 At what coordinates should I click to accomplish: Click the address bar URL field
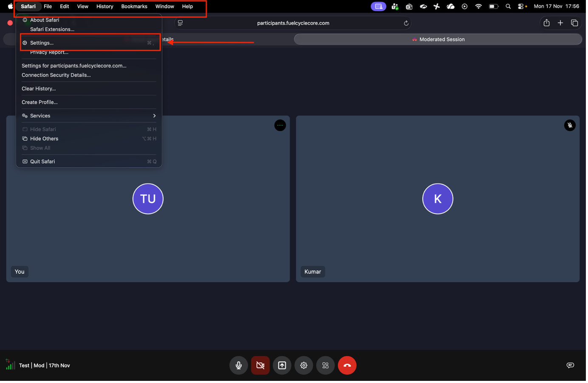(293, 23)
